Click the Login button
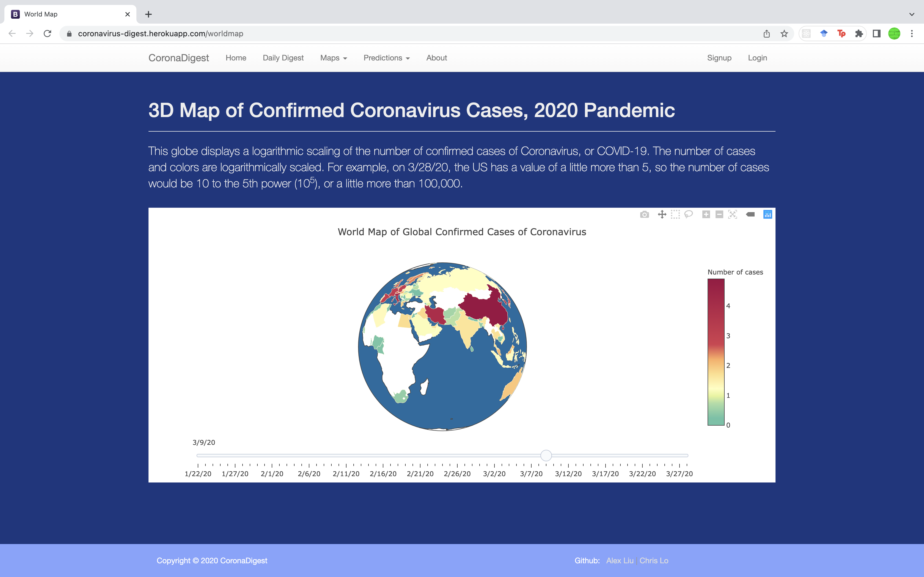 tap(757, 58)
